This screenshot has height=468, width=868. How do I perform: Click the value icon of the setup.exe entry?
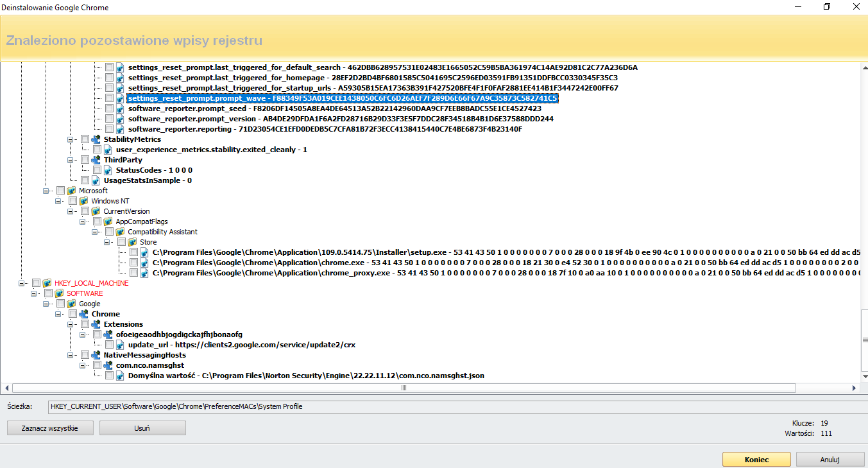pyautogui.click(x=145, y=252)
